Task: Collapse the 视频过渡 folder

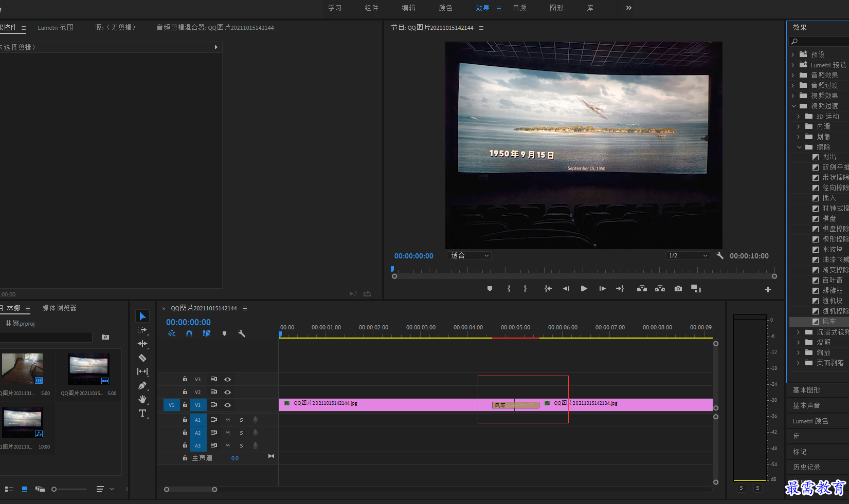Action: coord(793,106)
